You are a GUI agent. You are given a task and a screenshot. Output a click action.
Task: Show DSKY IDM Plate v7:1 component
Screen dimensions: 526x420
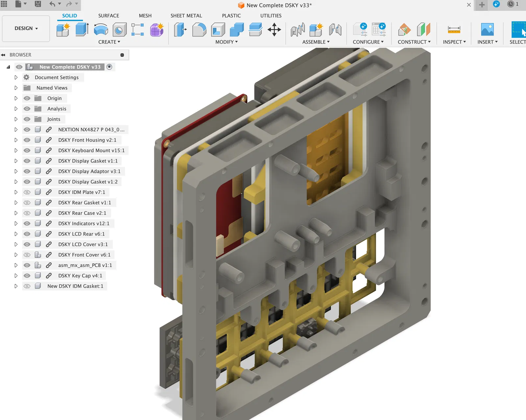point(27,192)
